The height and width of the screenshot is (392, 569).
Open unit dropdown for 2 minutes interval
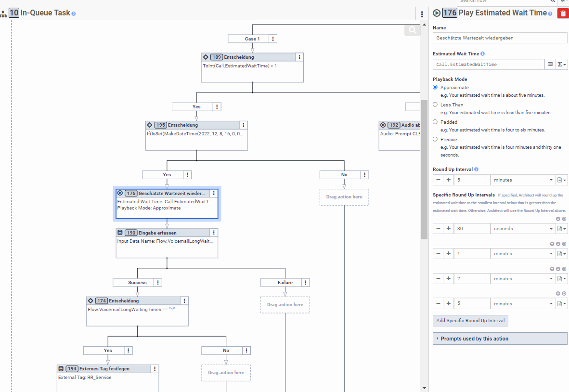tap(523, 278)
